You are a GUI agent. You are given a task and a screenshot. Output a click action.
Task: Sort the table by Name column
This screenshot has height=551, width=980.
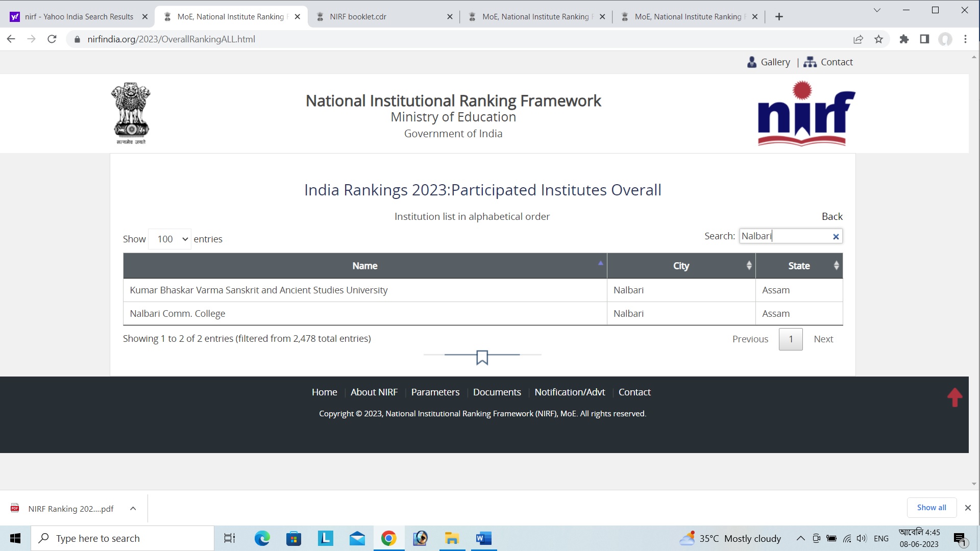coord(365,266)
